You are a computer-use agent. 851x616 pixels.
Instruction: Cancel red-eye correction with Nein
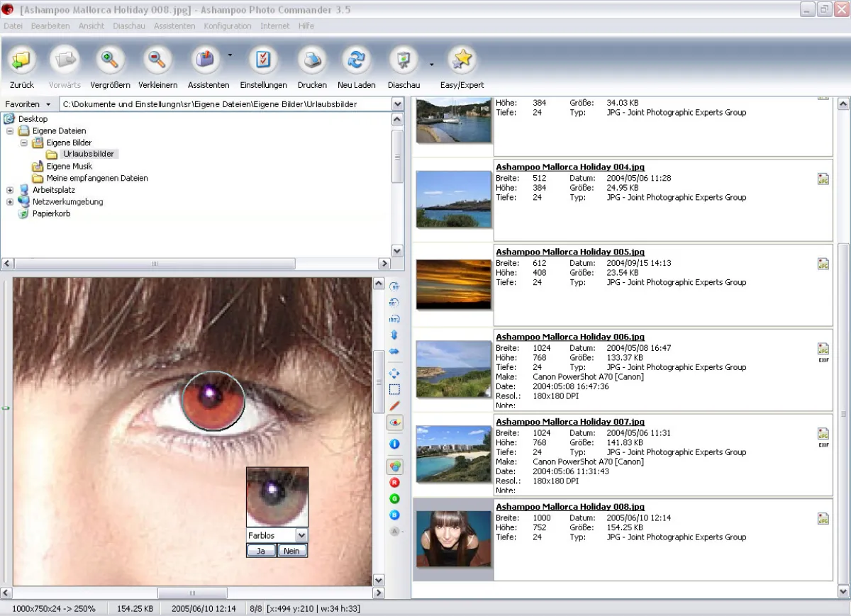click(x=291, y=551)
